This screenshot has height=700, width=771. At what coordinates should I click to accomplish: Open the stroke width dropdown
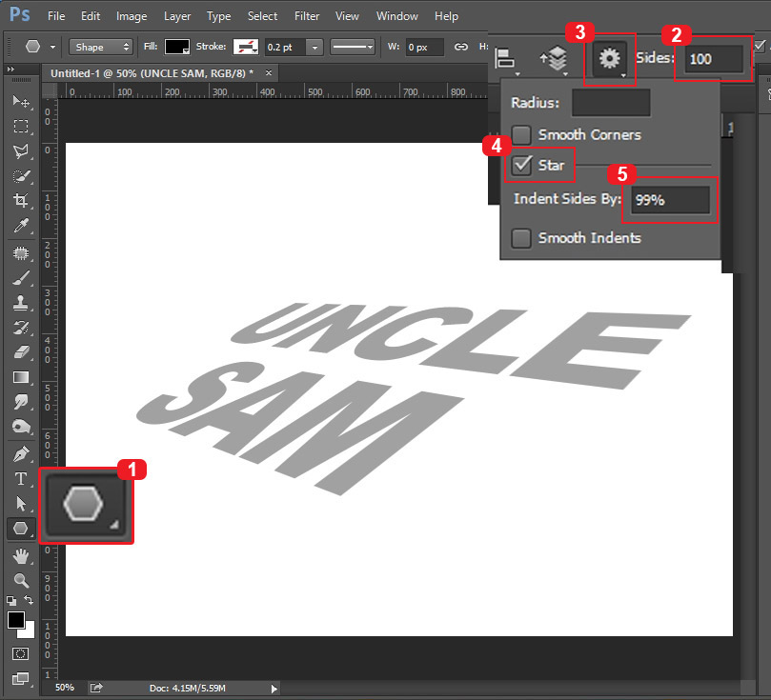(x=314, y=45)
